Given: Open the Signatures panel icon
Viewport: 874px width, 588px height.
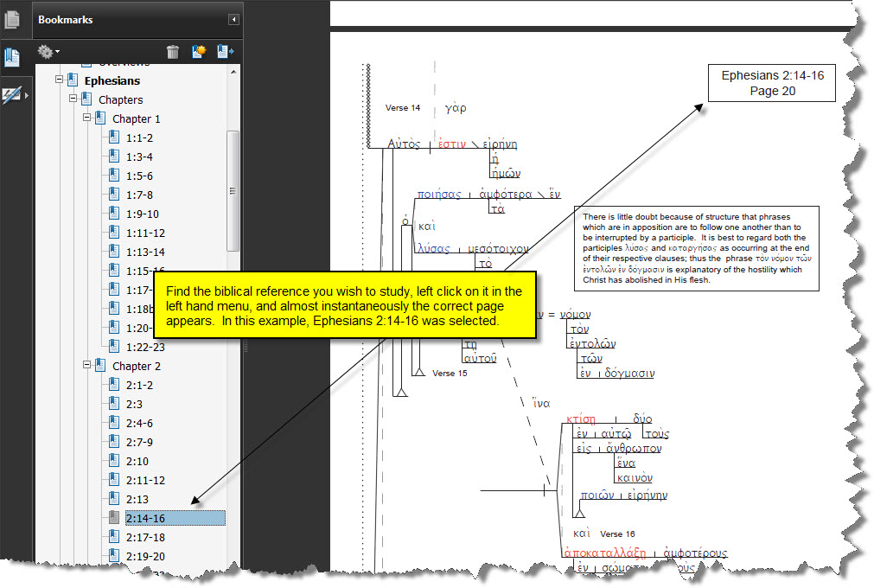Looking at the screenshot, I should tap(12, 95).
